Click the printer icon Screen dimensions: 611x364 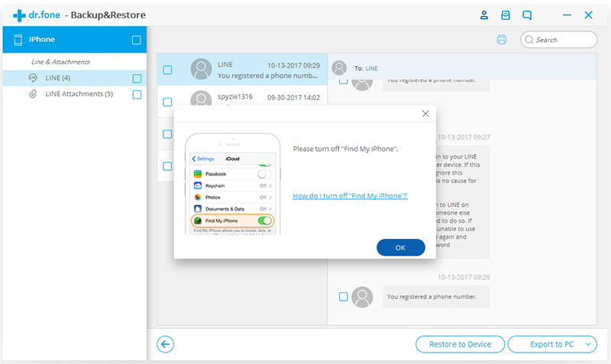[502, 40]
